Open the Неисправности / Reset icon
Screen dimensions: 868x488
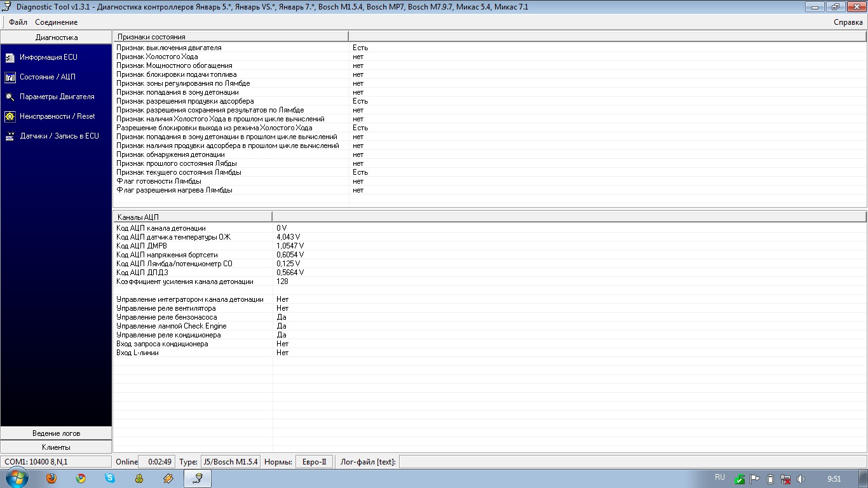(x=10, y=116)
